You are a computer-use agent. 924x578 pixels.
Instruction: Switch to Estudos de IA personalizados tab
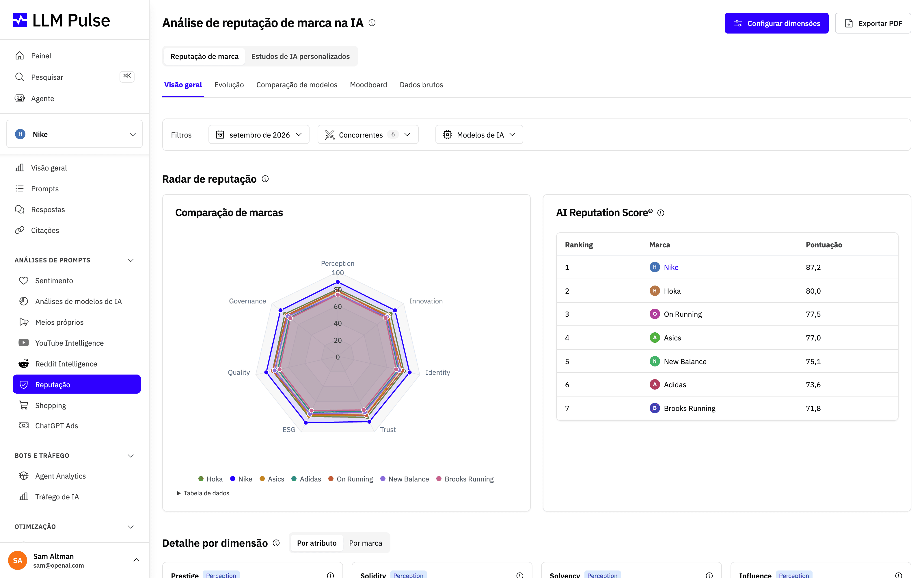pos(300,56)
